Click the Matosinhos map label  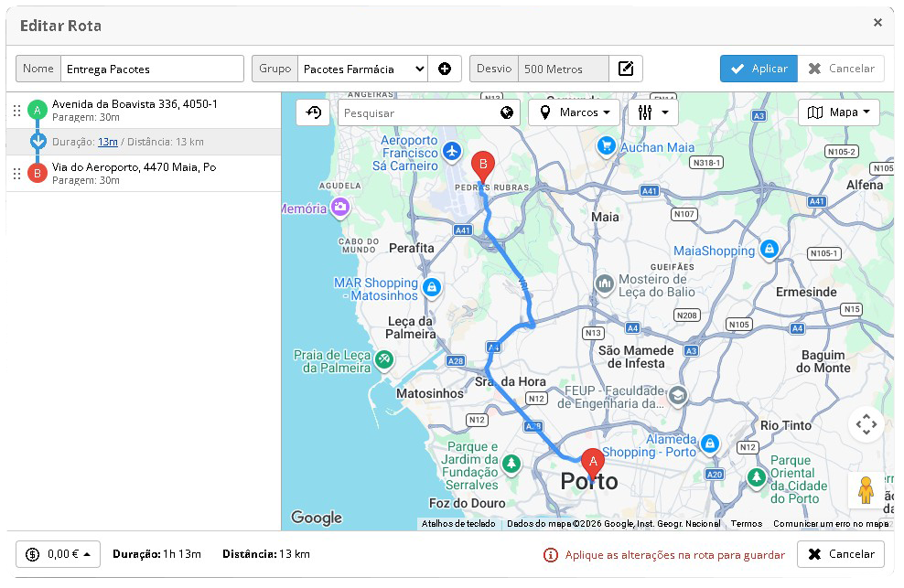point(429,394)
